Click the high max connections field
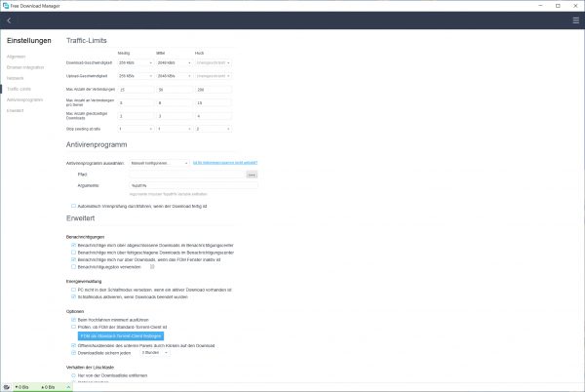 pyautogui.click(x=213, y=90)
